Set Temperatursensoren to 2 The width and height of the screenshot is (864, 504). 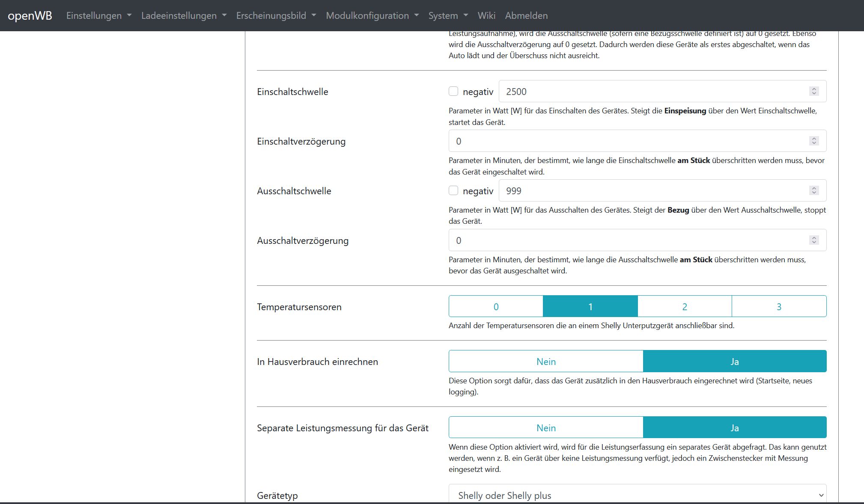(x=685, y=306)
